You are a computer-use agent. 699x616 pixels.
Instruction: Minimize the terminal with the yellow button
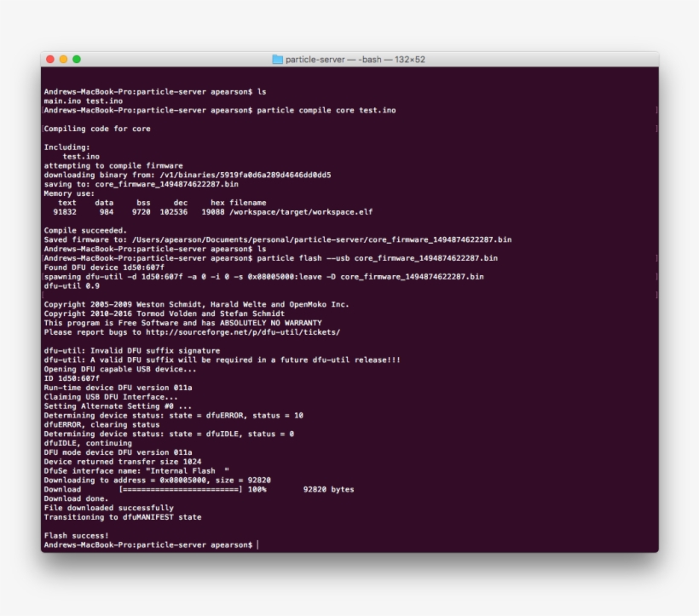pyautogui.click(x=63, y=60)
